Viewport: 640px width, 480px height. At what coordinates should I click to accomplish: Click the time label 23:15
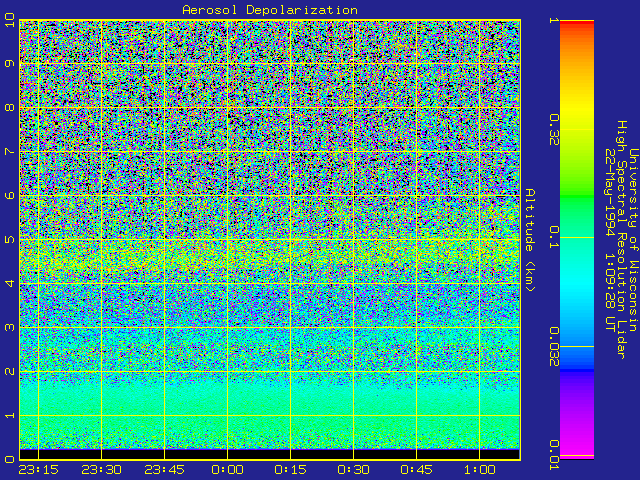(x=38, y=470)
